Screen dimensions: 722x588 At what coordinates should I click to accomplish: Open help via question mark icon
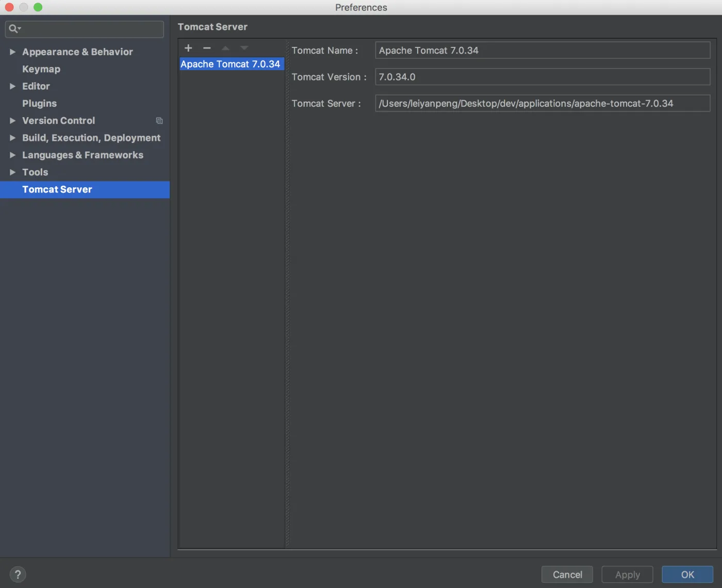pyautogui.click(x=18, y=574)
